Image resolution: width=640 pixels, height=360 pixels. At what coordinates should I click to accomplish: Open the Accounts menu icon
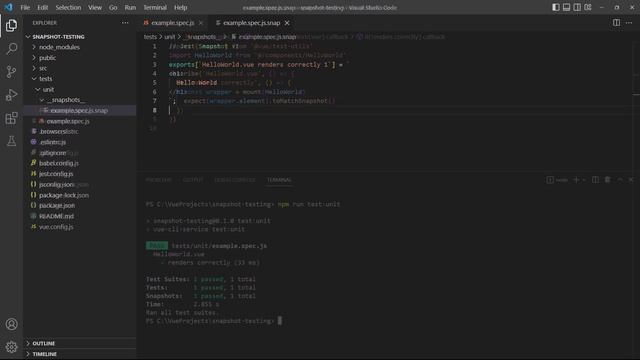11,324
